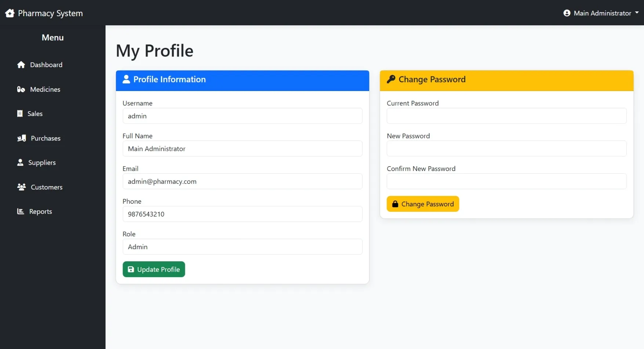Select the Medicines pill icon
The image size is (644, 349).
(x=21, y=89)
